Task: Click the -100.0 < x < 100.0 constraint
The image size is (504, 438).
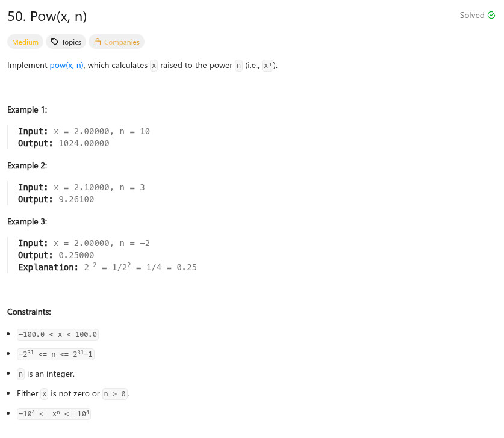Action: coord(58,334)
